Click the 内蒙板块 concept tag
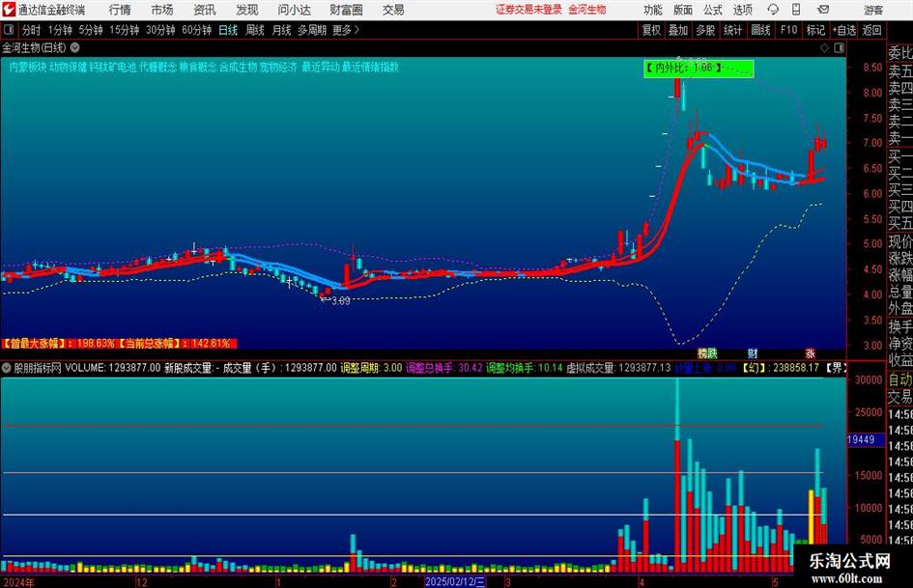Image resolution: width=913 pixels, height=588 pixels. pyautogui.click(x=27, y=67)
